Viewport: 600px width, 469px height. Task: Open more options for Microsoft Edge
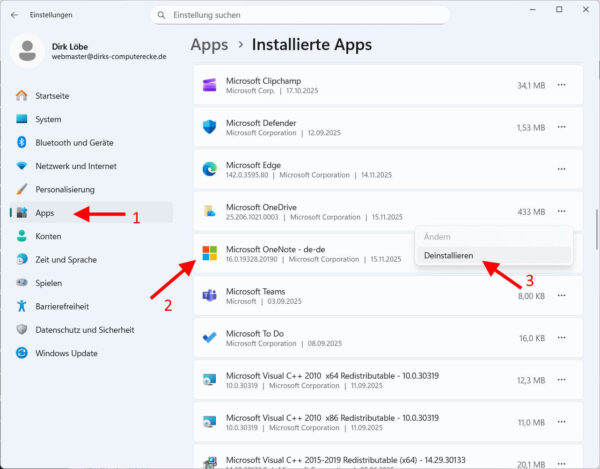(561, 169)
